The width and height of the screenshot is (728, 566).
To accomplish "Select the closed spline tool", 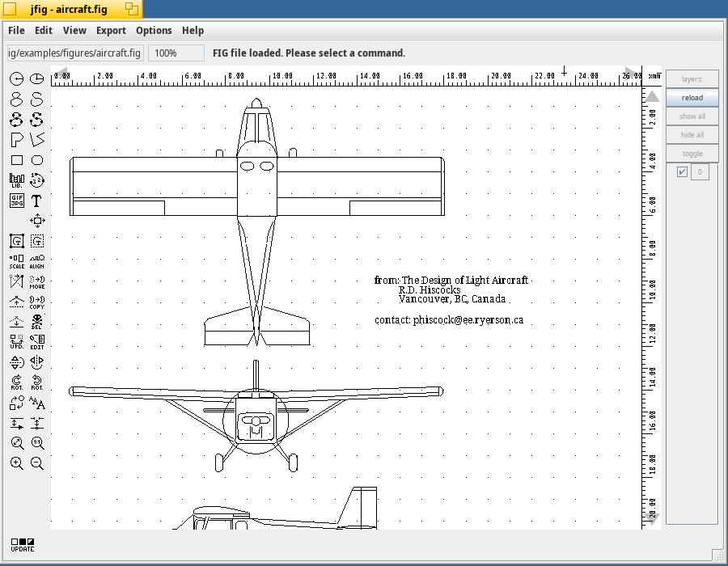I will pyautogui.click(x=17, y=99).
